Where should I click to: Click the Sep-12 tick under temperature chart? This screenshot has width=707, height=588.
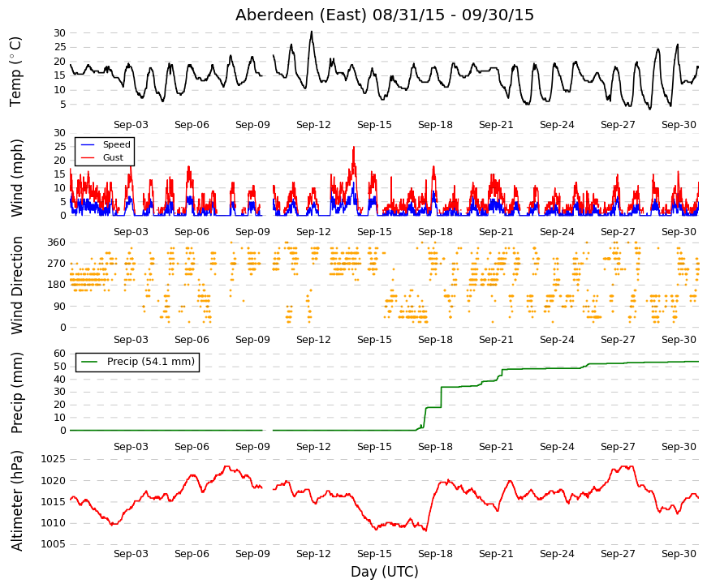[x=313, y=125]
